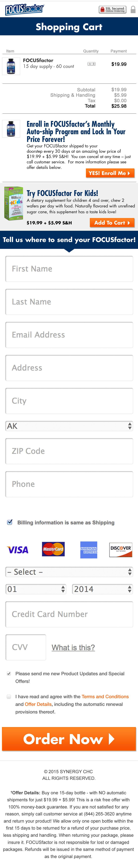Open the FOCUSfactor Kids product image
138x868 pixels.
[13, 203]
